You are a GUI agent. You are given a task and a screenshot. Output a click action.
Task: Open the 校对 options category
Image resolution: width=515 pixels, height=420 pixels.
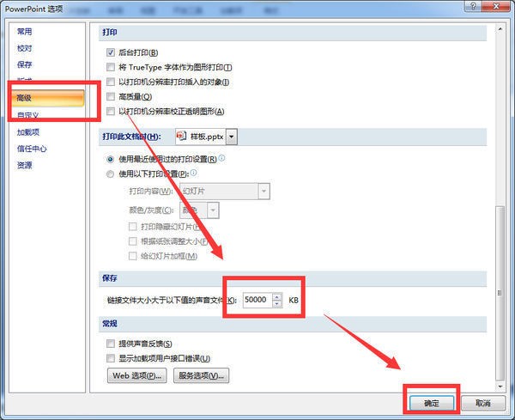point(25,48)
